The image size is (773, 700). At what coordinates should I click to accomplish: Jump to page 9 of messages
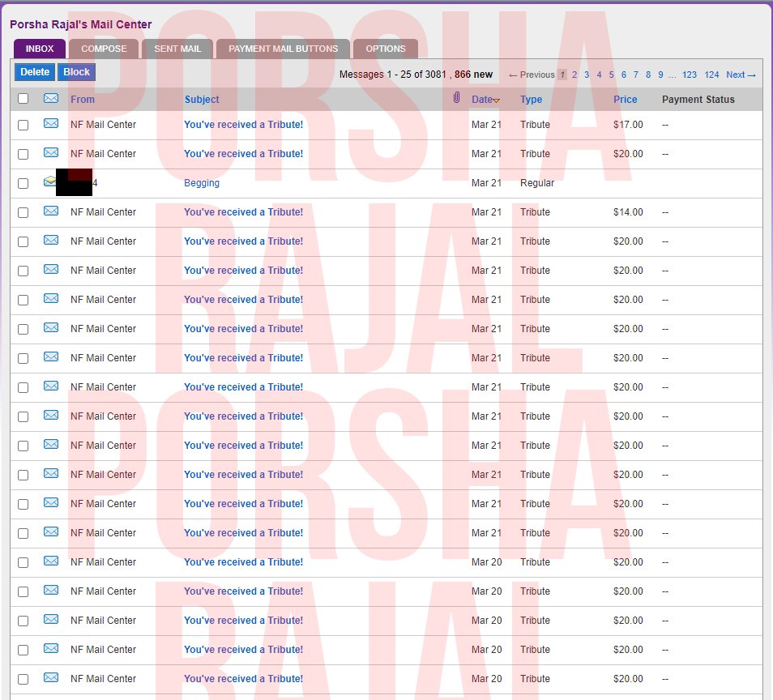tap(660, 75)
